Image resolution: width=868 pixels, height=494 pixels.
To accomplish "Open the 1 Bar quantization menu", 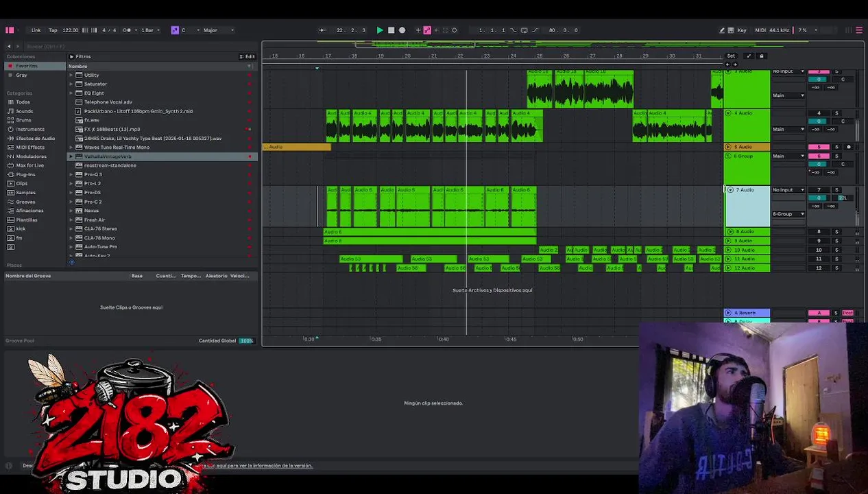I will point(149,30).
